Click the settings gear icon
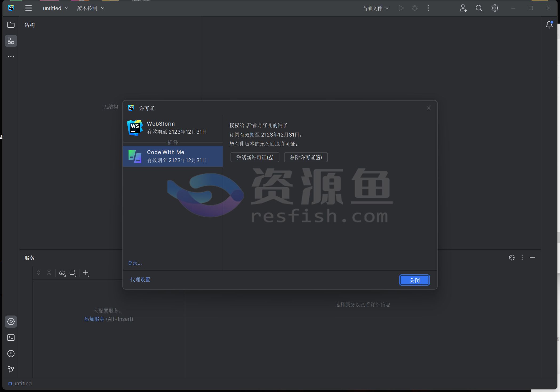Screen dimensions: 560x392 tap(495, 9)
